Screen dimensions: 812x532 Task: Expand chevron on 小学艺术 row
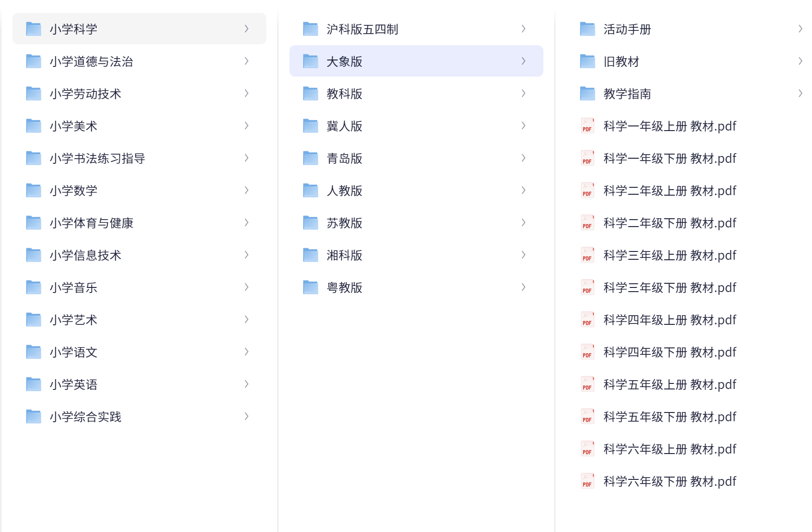[247, 319]
